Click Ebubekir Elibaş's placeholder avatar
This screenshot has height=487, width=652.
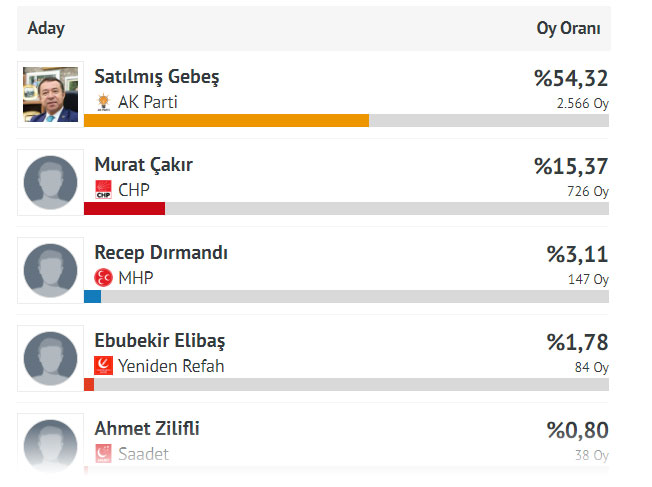click(50, 359)
